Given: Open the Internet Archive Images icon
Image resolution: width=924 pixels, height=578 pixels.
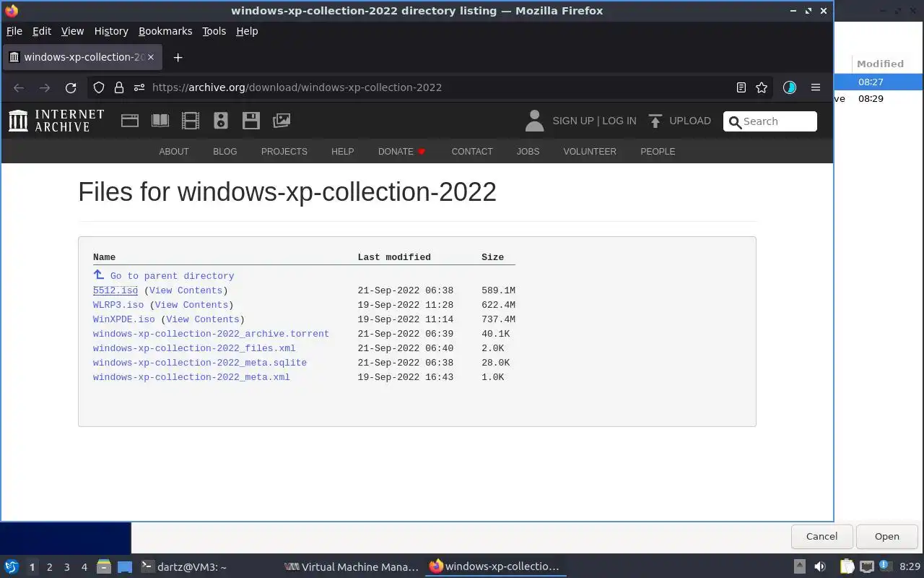Looking at the screenshot, I should coord(282,121).
